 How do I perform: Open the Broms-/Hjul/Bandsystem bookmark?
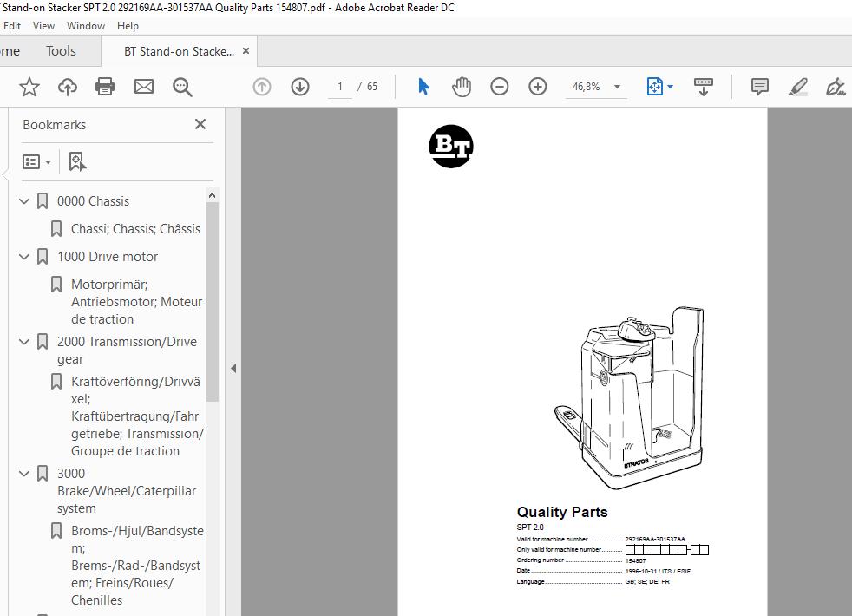point(137,566)
